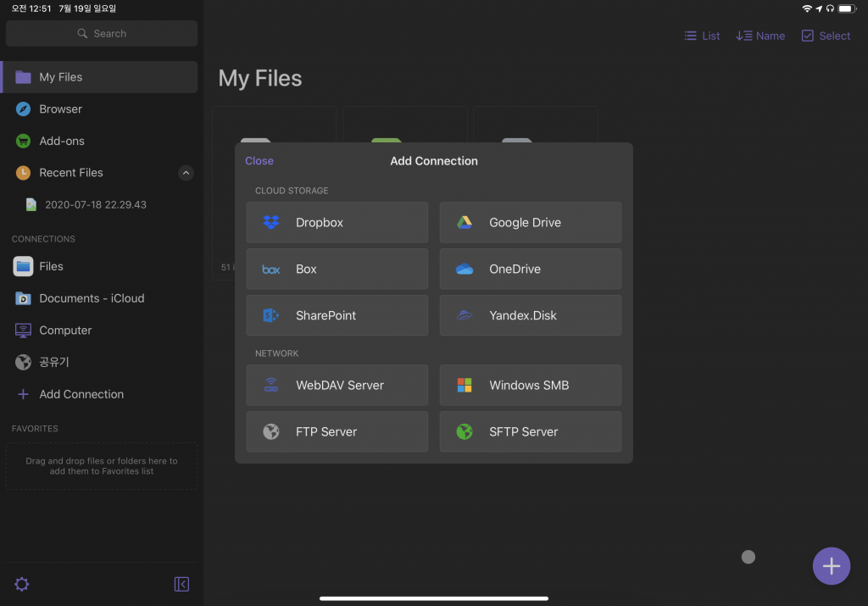
Task: Click the FTP globe icon
Action: pyautogui.click(x=270, y=431)
